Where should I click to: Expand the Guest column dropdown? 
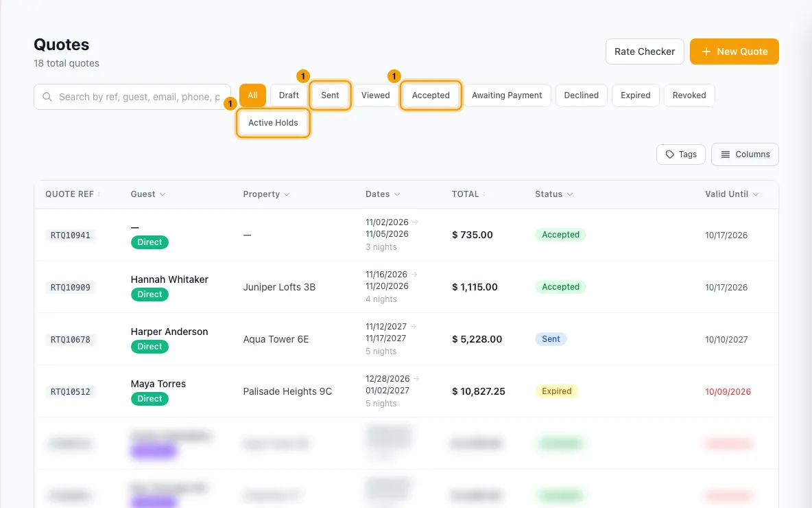click(163, 194)
